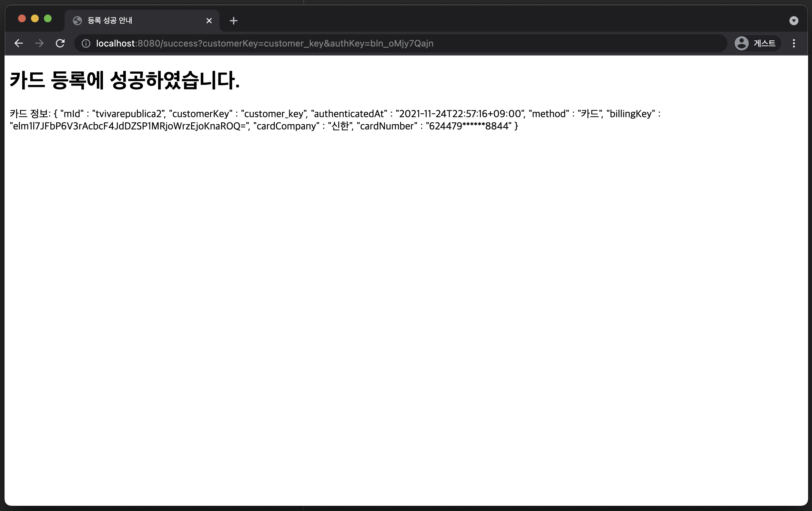Expand the tab search dropdown arrow

tap(794, 21)
